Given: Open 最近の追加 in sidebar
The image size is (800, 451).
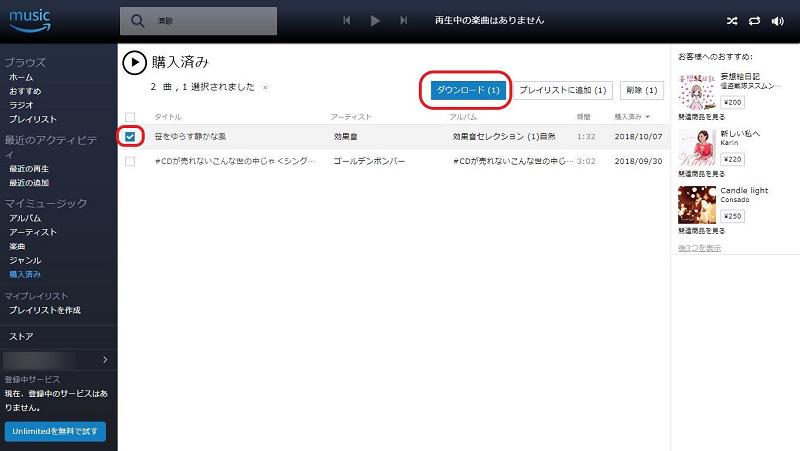Looking at the screenshot, I should (29, 182).
